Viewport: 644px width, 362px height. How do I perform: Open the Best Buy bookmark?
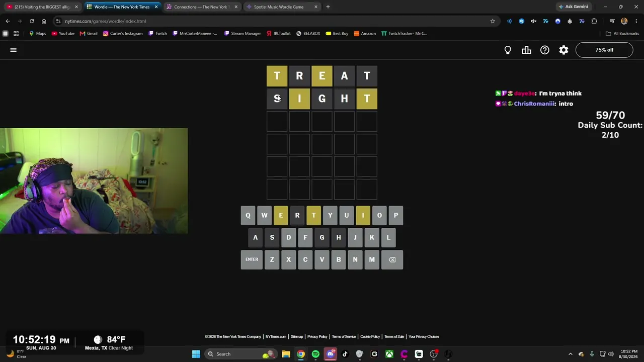pos(337,34)
